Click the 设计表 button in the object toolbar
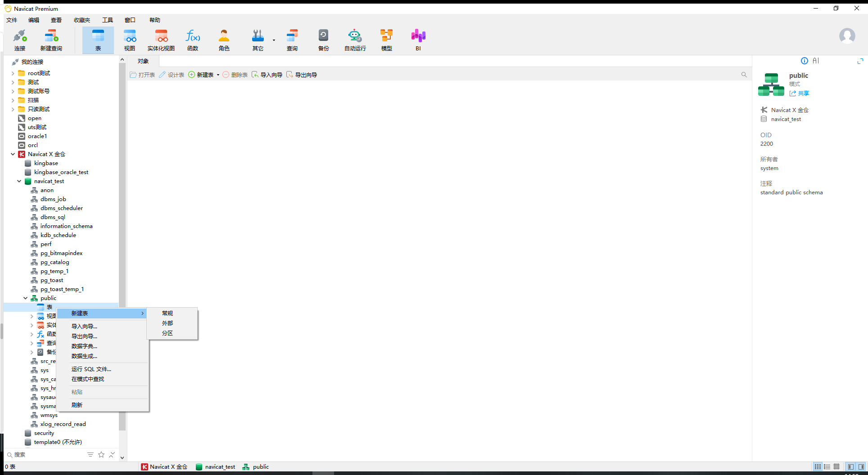868x475 pixels. (172, 75)
